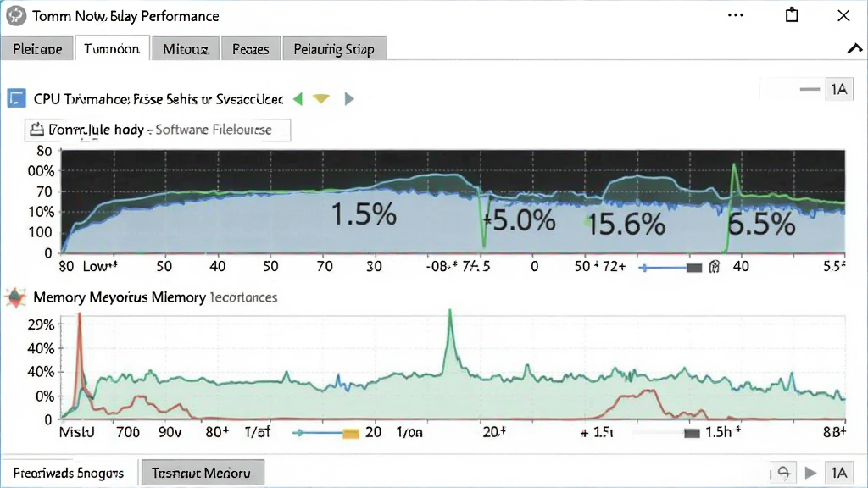Viewport: 868px width, 488px height.
Task: Click the yellow down arrow beside the CPU title
Action: pos(321,99)
